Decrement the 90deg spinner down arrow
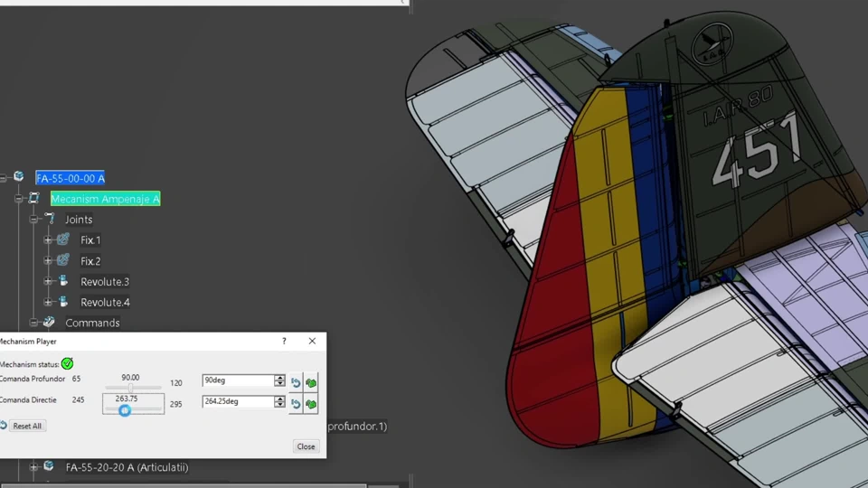This screenshot has width=868, height=488. (279, 383)
